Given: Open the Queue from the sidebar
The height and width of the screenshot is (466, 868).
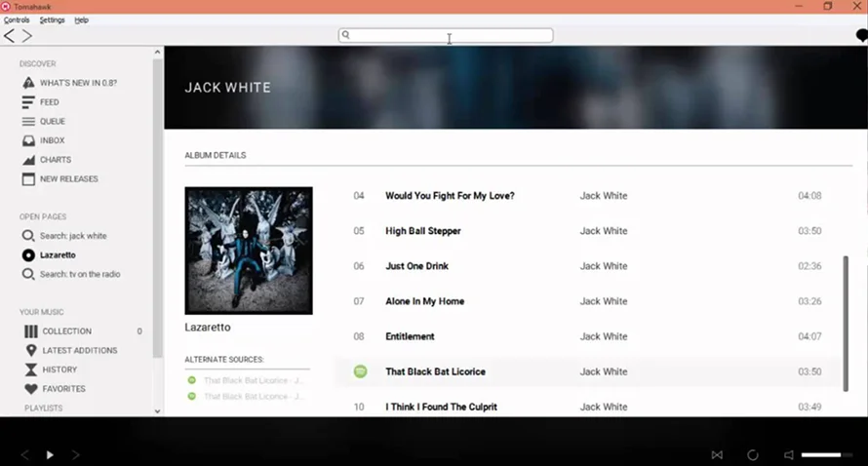Looking at the screenshot, I should point(52,122).
